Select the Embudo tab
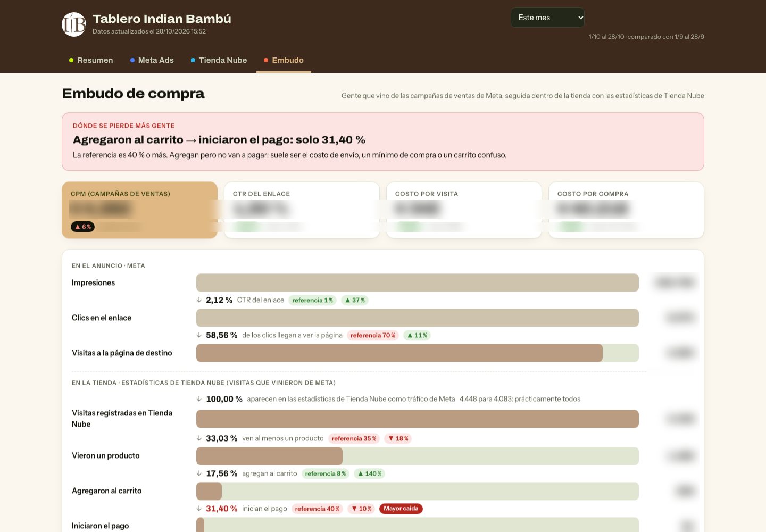Viewport: 766px width, 532px height. (284, 60)
